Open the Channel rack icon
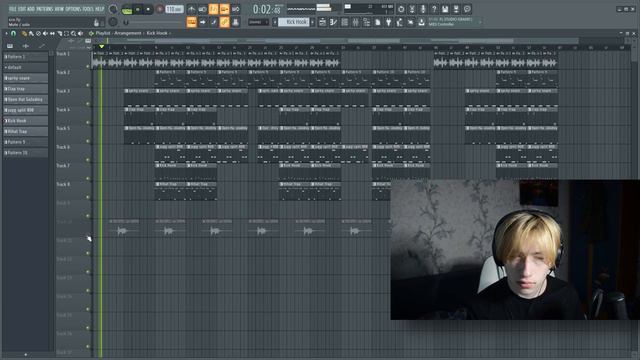This screenshot has width=640, height=360. (344, 22)
